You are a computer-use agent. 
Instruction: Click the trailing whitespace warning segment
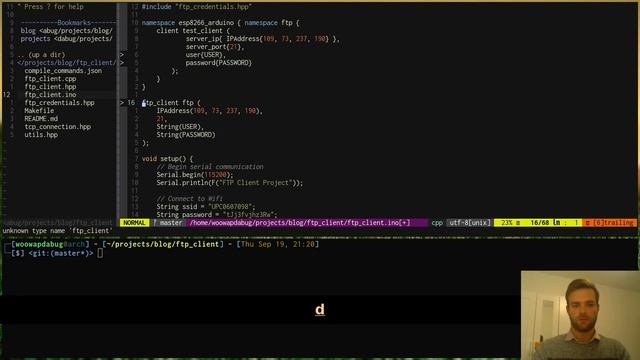610,223
